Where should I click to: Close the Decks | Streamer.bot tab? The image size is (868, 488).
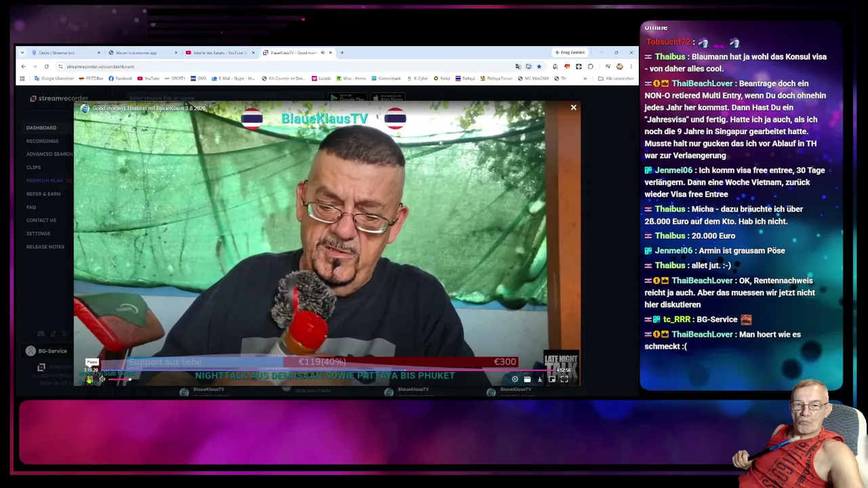99,53
